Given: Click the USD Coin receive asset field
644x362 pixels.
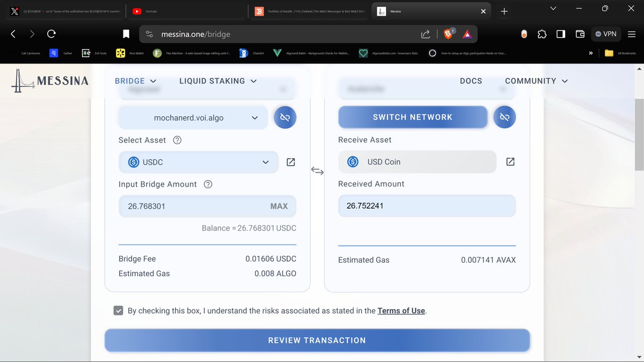Looking at the screenshot, I should tap(418, 161).
